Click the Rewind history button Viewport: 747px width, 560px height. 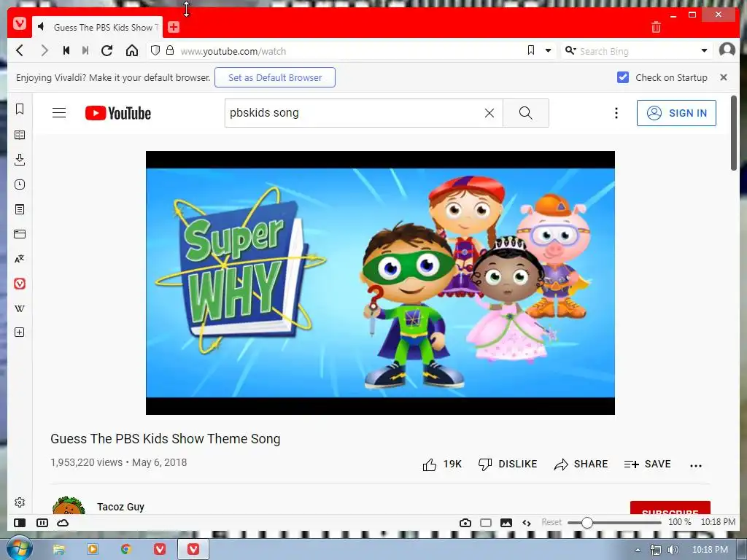coord(66,50)
